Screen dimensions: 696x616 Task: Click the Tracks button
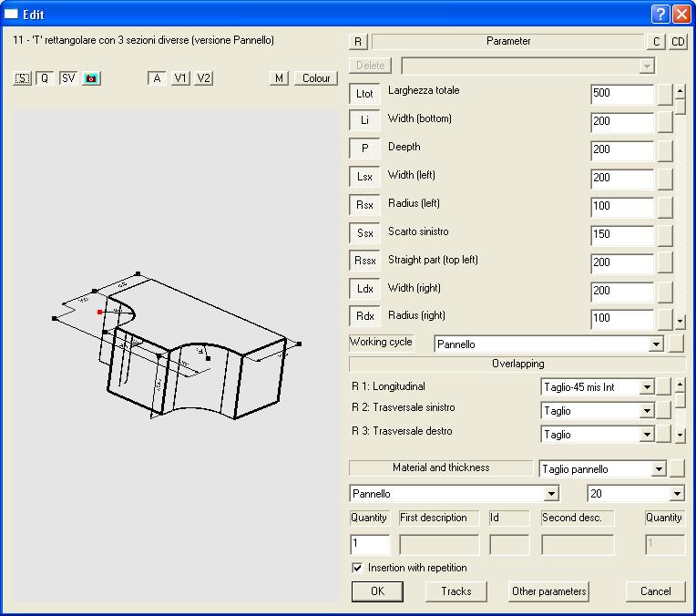pyautogui.click(x=455, y=591)
